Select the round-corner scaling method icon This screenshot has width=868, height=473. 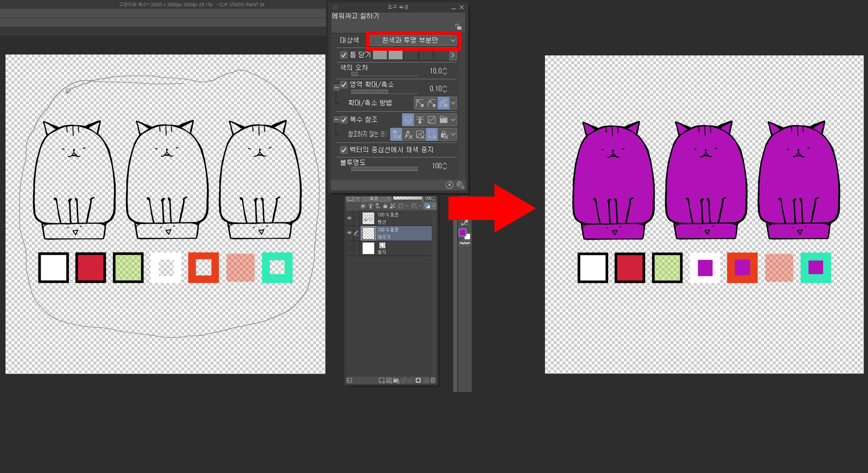click(x=432, y=103)
